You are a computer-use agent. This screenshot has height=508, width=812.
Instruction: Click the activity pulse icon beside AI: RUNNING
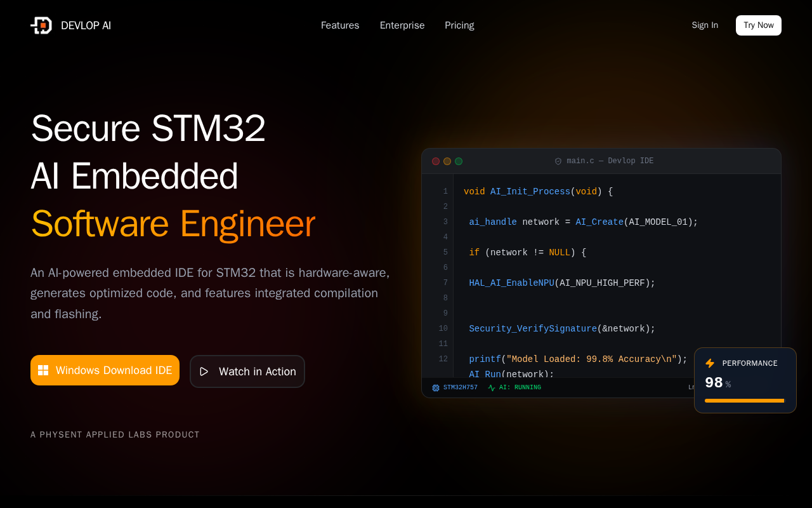pos(492,387)
